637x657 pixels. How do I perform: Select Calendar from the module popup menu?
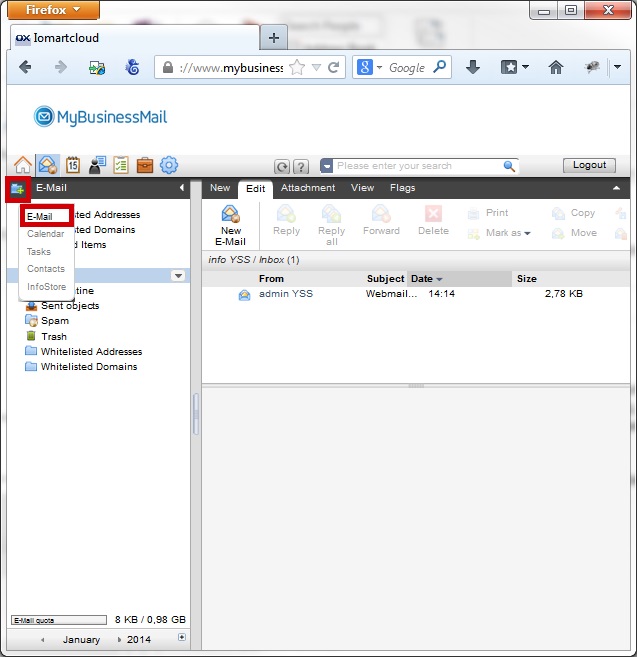click(x=46, y=234)
